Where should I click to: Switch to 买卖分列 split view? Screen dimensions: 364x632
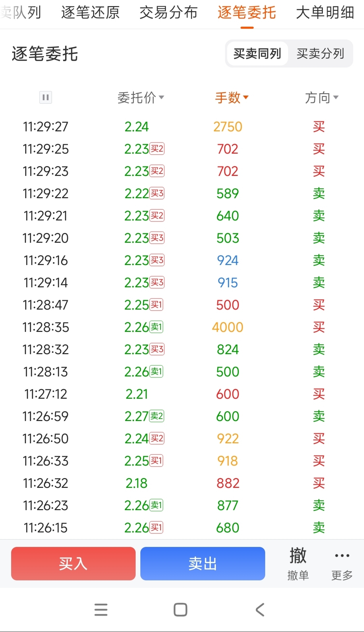coord(320,54)
